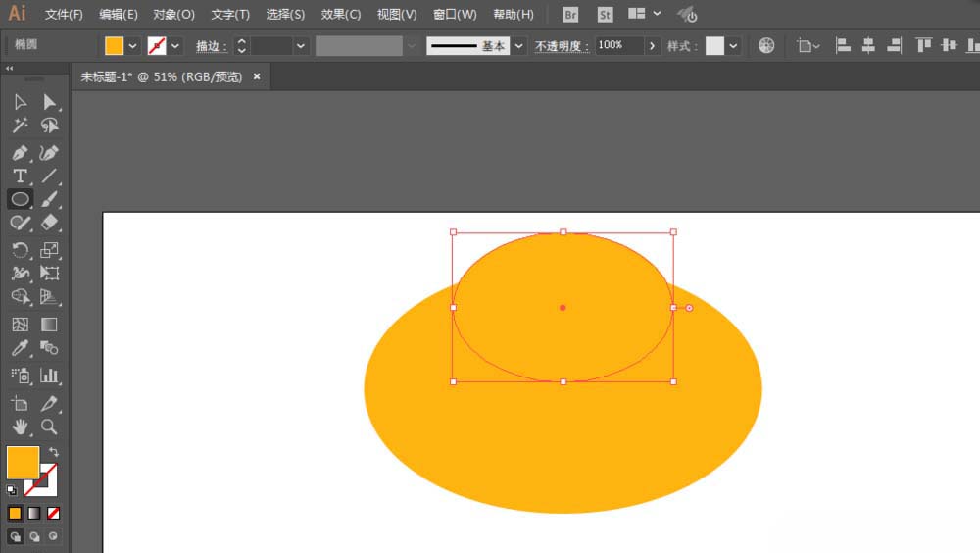This screenshot has width=980, height=553.
Task: Choose the Symbol Sprayer tool
Action: pos(20,376)
